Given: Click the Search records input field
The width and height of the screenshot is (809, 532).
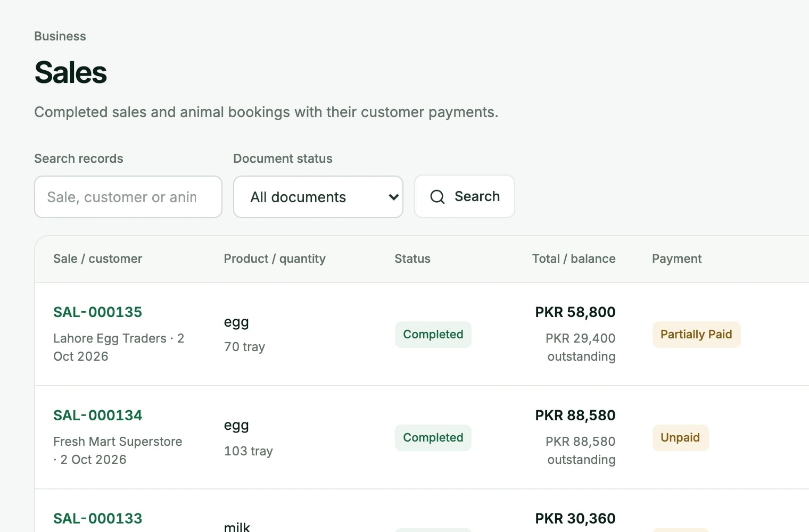Looking at the screenshot, I should [x=128, y=197].
